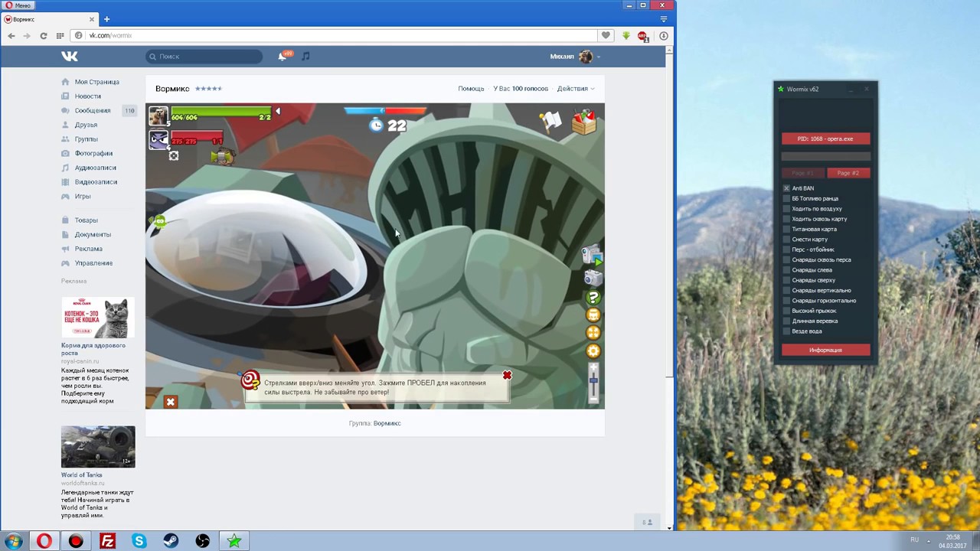The height and width of the screenshot is (551, 980).
Task: Click the target icon below enemy avatar
Action: pyautogui.click(x=174, y=156)
